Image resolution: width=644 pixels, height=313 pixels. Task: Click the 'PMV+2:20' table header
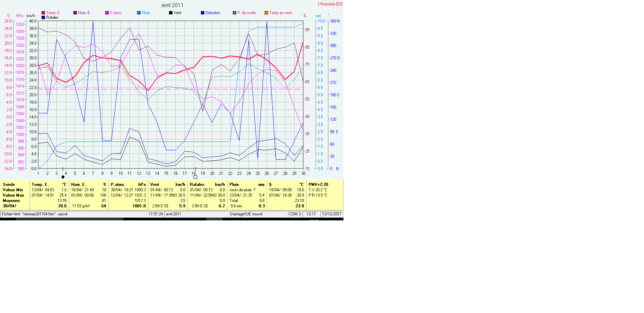coord(318,185)
